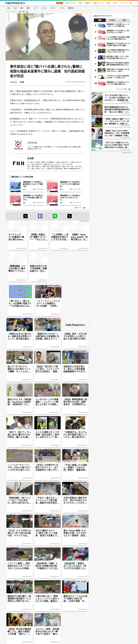The width and height of the screenshot is (138, 644).
Task: Open the 体操のお兄さん recommendation card
Action: 38,267
